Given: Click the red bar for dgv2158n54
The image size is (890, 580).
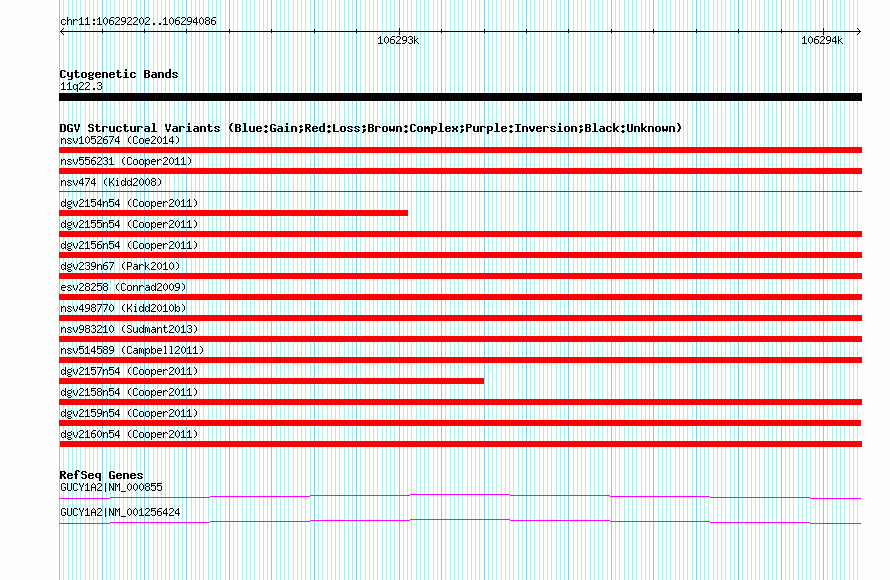Looking at the screenshot, I should [460, 402].
